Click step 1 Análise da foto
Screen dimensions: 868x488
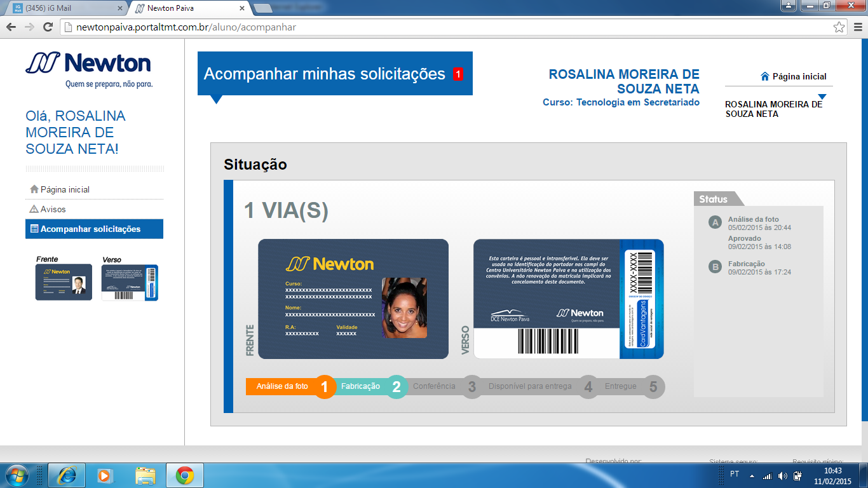(290, 386)
